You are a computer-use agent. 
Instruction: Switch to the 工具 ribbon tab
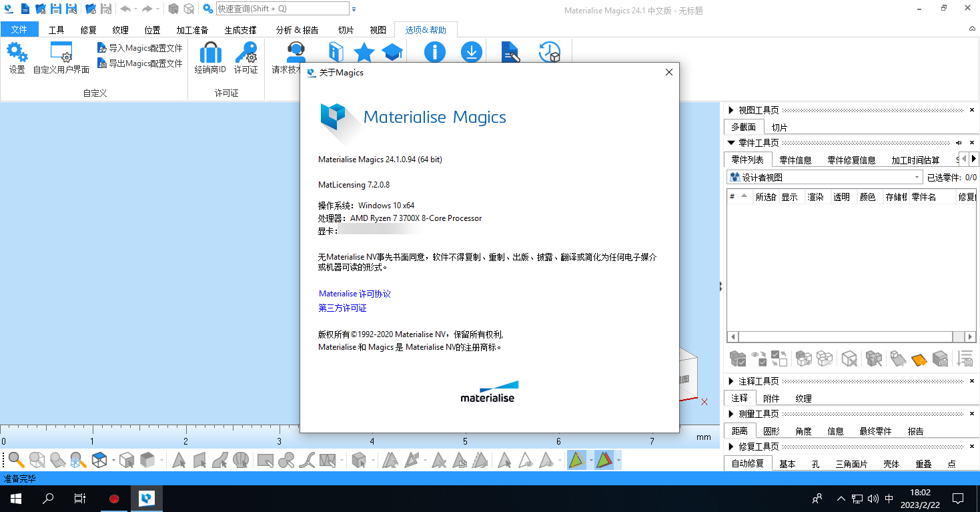tap(57, 30)
